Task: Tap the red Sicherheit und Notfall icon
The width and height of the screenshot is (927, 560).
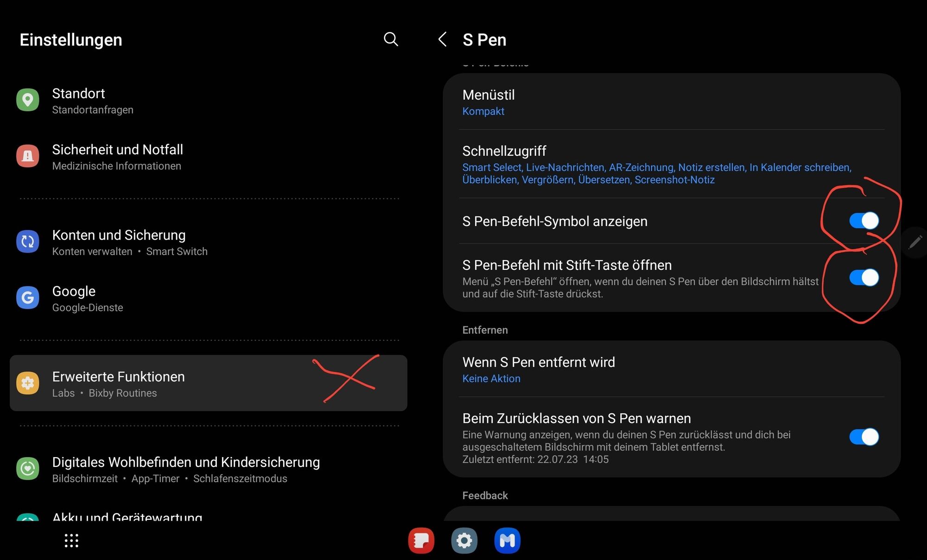Action: [x=28, y=156]
